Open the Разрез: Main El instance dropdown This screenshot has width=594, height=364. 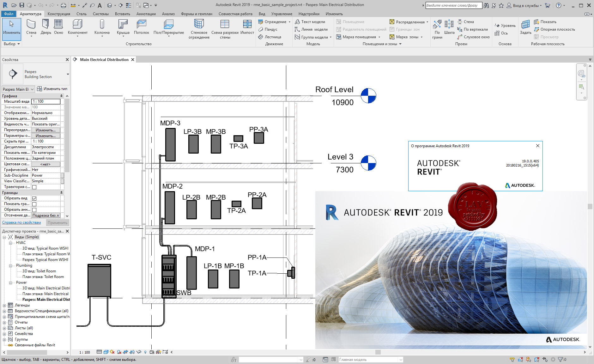click(18, 89)
